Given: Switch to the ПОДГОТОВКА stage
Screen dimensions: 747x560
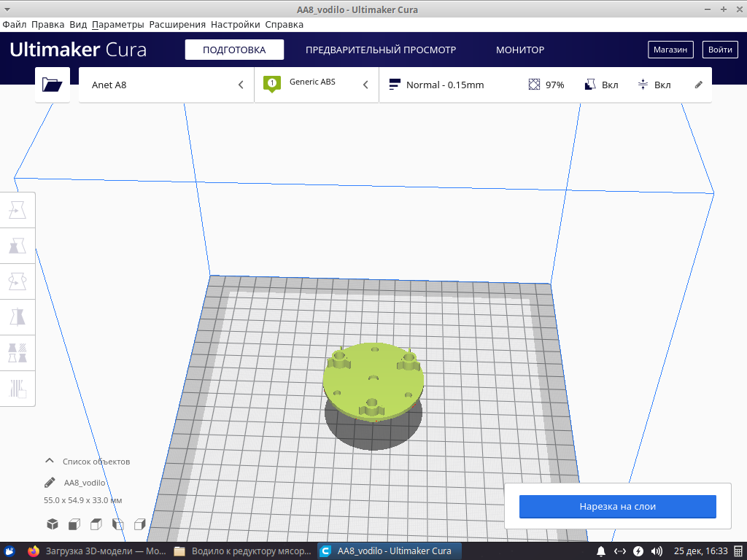Looking at the screenshot, I should tap(234, 50).
